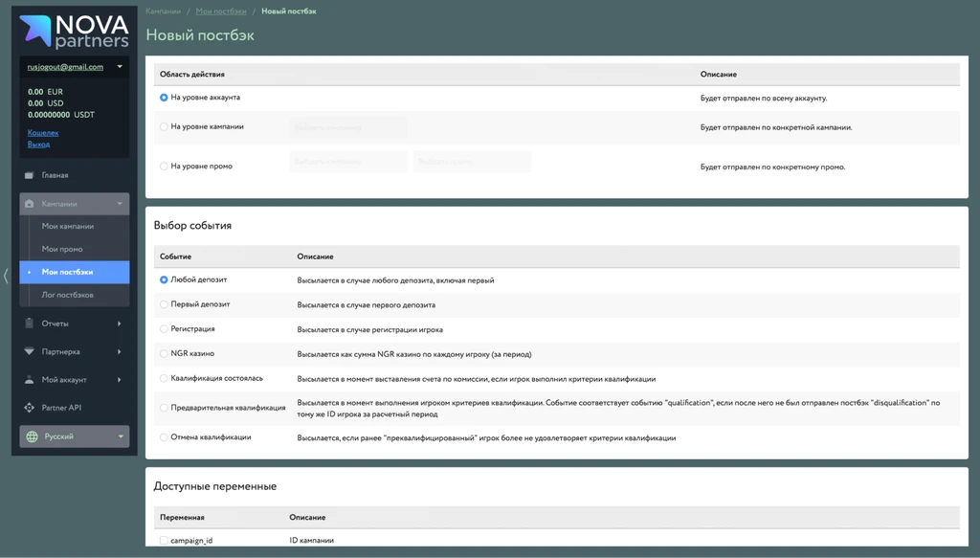The height and width of the screenshot is (558, 980).
Task: Expand the Мой аккаунт submenu arrow
Action: click(119, 380)
